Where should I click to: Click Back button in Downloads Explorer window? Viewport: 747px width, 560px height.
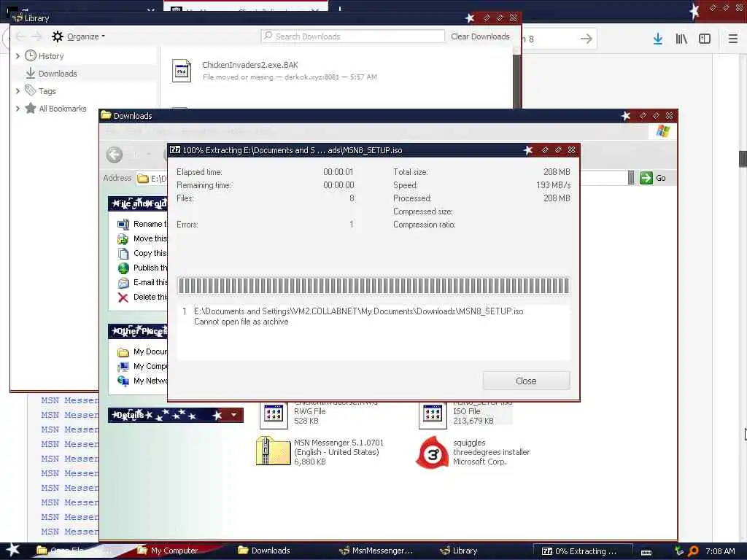pos(115,155)
